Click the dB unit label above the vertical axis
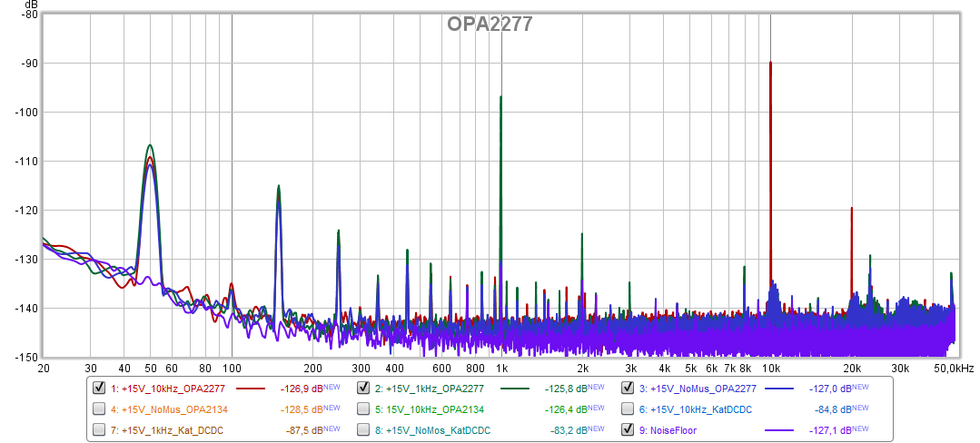 point(31,5)
